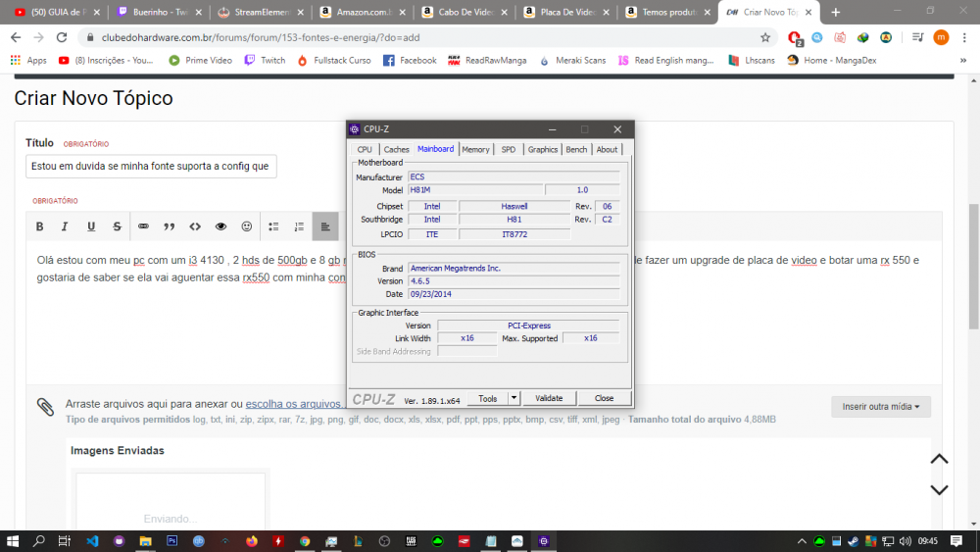Toggle strikethrough formatting in the editor
980x552 pixels.
(117, 226)
